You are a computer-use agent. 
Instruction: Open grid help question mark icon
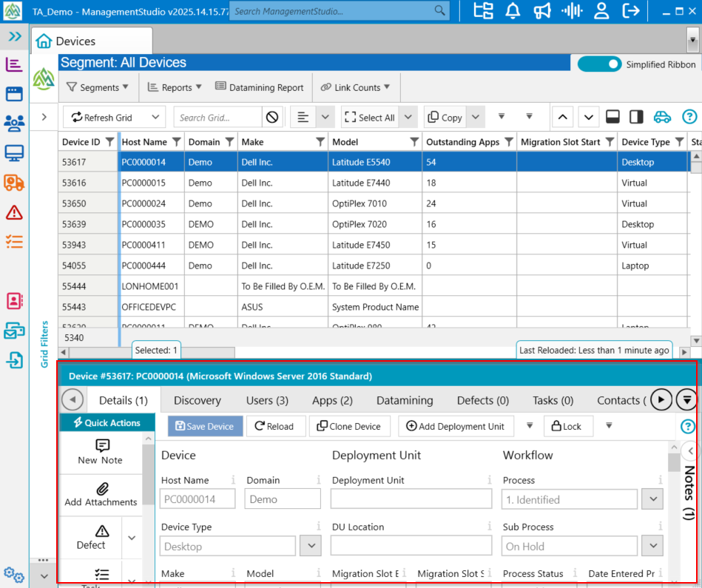(689, 118)
